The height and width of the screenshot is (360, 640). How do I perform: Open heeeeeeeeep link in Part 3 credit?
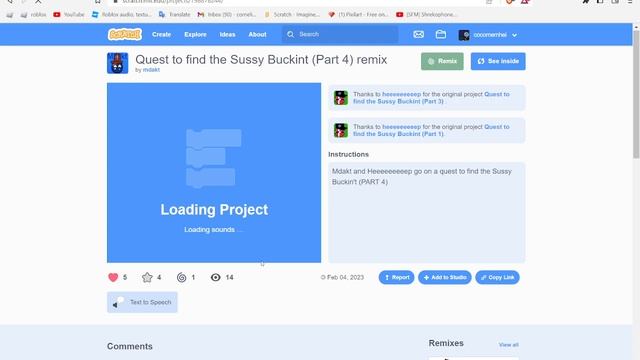pos(401,94)
